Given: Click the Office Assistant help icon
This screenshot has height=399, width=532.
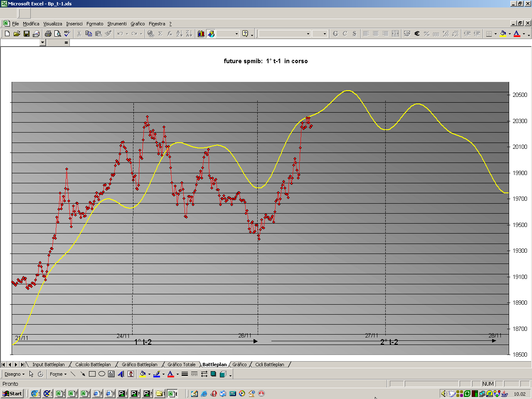Looking at the screenshot, I should [x=245, y=34].
